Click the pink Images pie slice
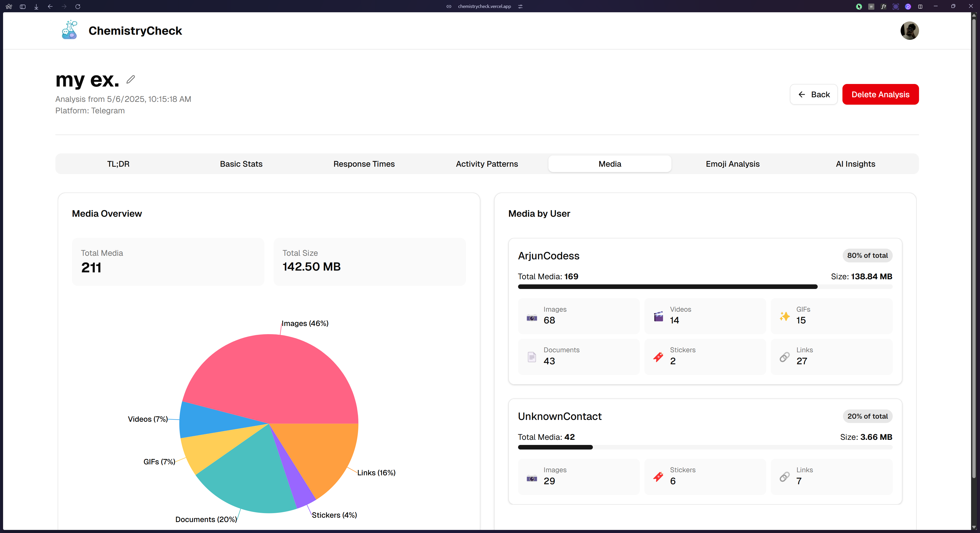This screenshot has width=980, height=533. tap(274, 377)
